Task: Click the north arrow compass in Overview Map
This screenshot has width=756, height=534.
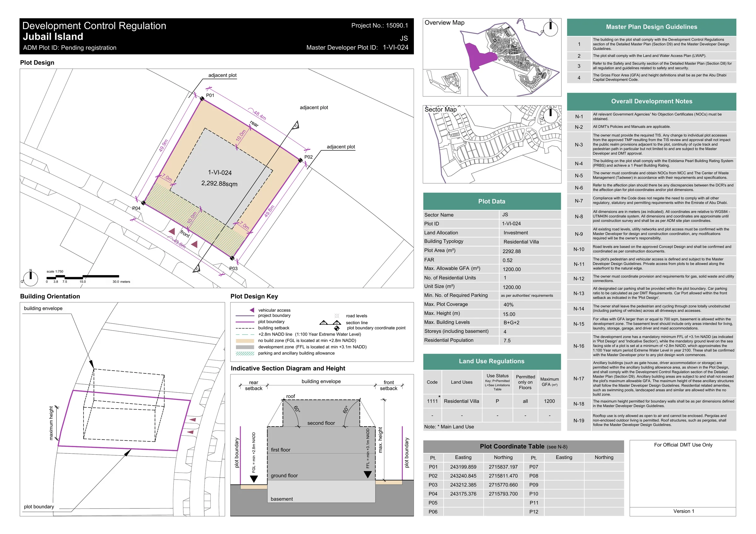Action: point(550,29)
